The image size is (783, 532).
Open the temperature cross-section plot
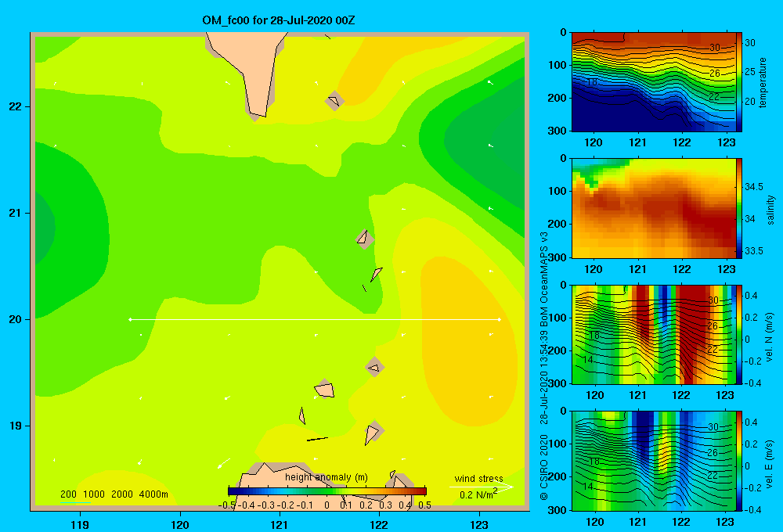654,82
